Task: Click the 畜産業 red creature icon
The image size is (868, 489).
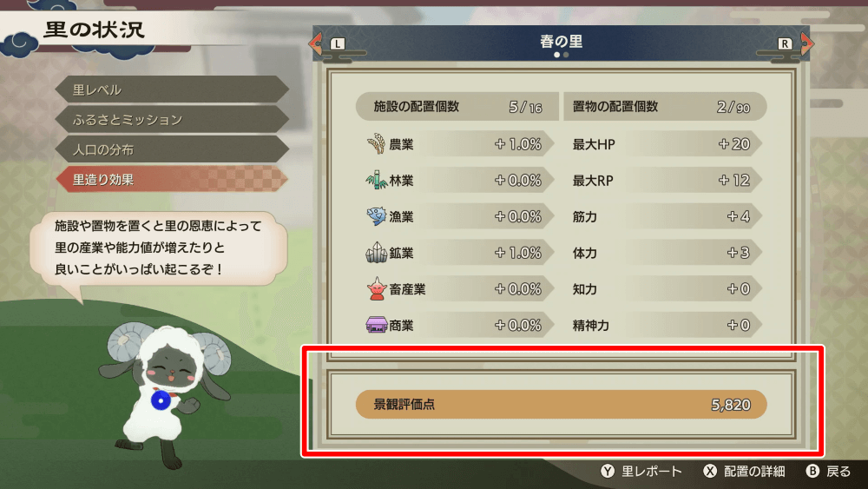Action: coord(377,288)
